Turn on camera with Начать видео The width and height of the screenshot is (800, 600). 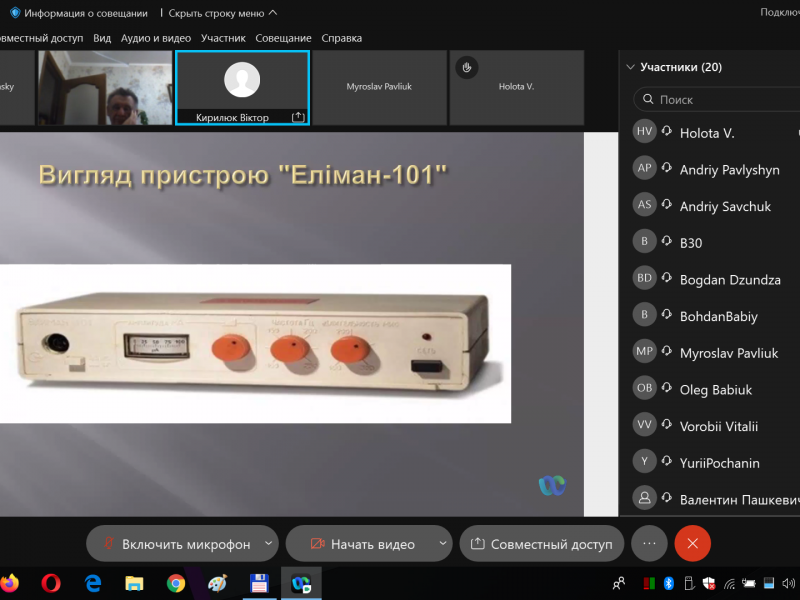click(x=362, y=544)
